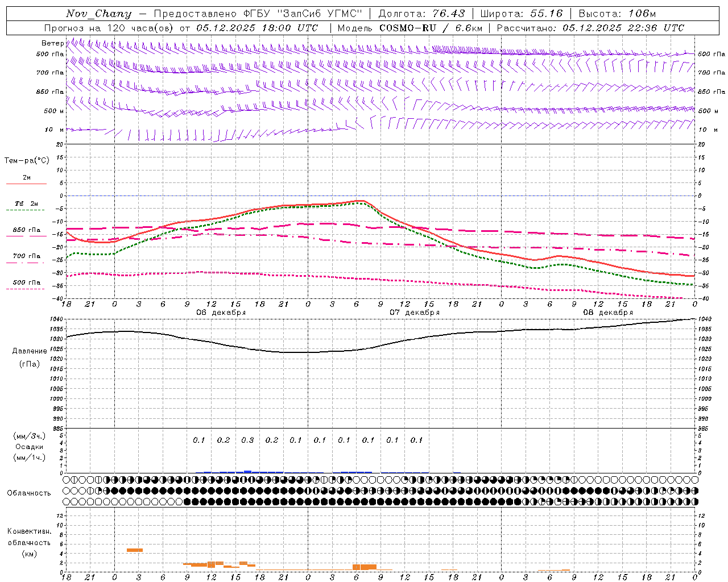Viewport: 728px width, 582px height.
Task: Click the "Давление" pressure panel label
Action: click(x=30, y=351)
